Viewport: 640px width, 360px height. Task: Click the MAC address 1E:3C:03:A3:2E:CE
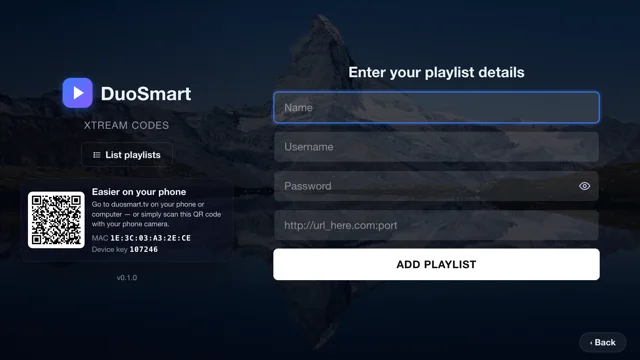point(150,238)
